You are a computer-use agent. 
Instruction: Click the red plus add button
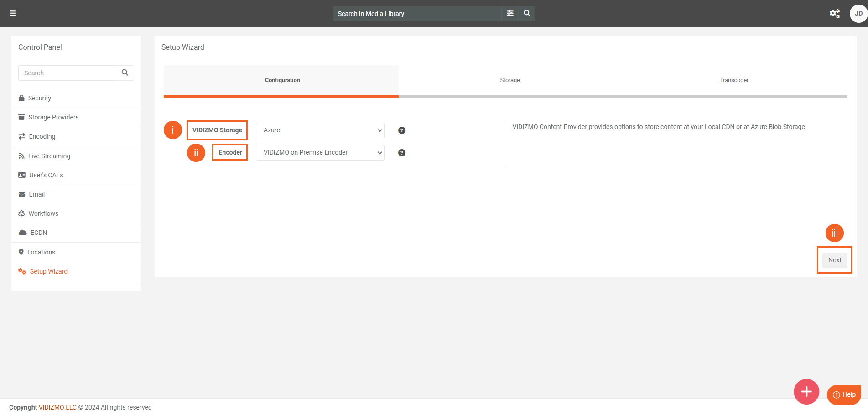[806, 391]
